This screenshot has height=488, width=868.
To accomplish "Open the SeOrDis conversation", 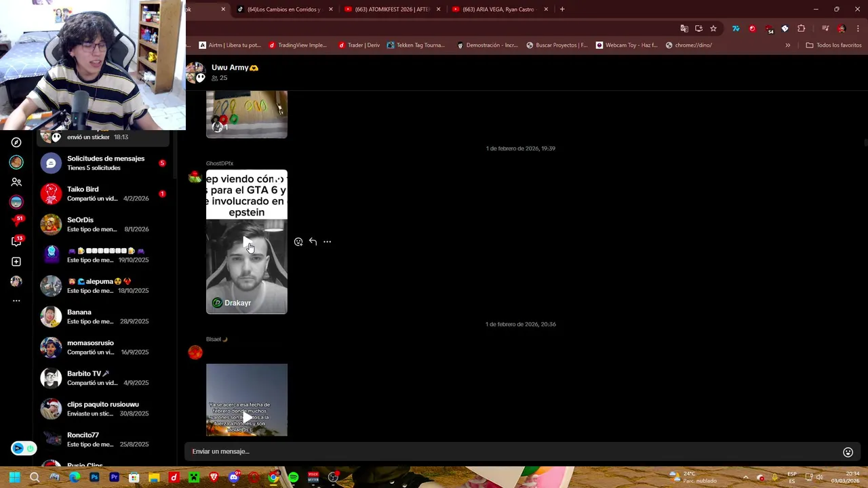I will (x=103, y=224).
